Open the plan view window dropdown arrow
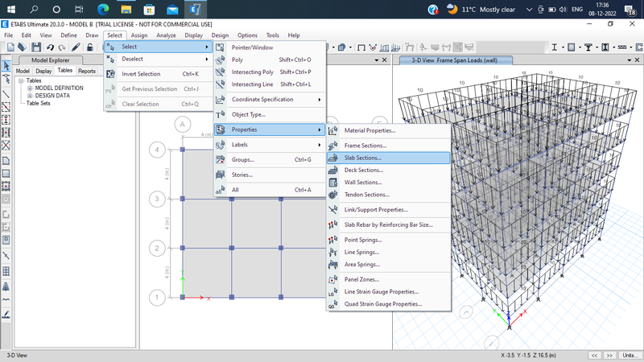Image resolution: width=644 pixels, height=362 pixels. 377,60
